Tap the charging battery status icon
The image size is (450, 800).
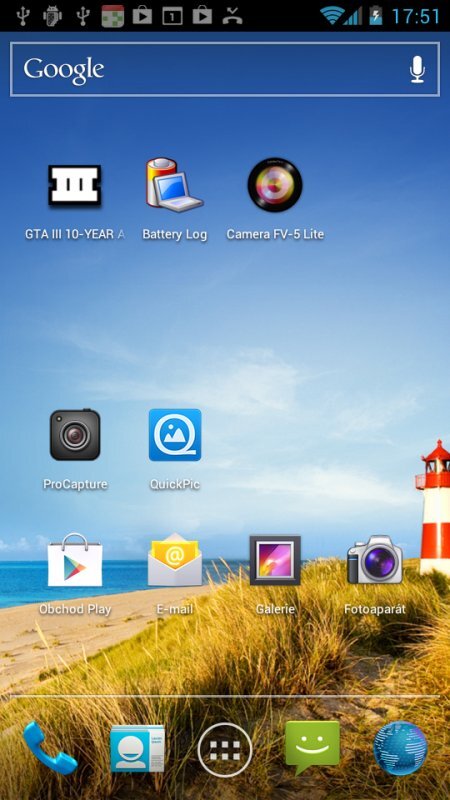[x=376, y=15]
